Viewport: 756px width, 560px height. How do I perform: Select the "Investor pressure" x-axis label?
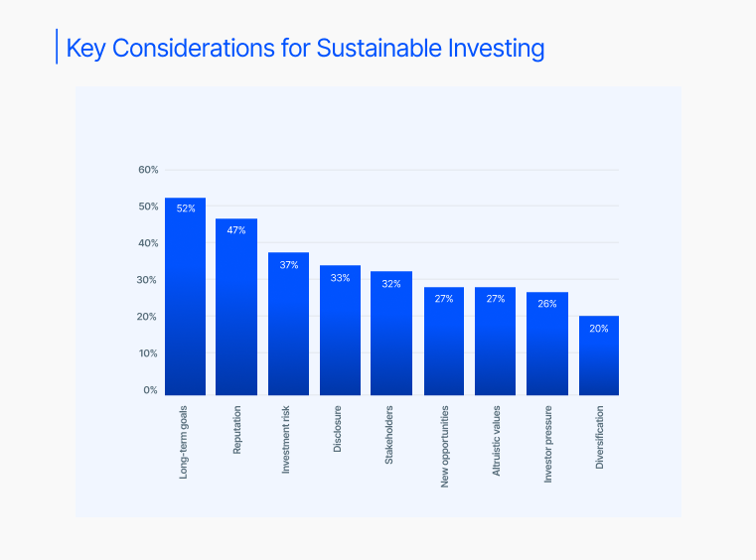tap(547, 444)
